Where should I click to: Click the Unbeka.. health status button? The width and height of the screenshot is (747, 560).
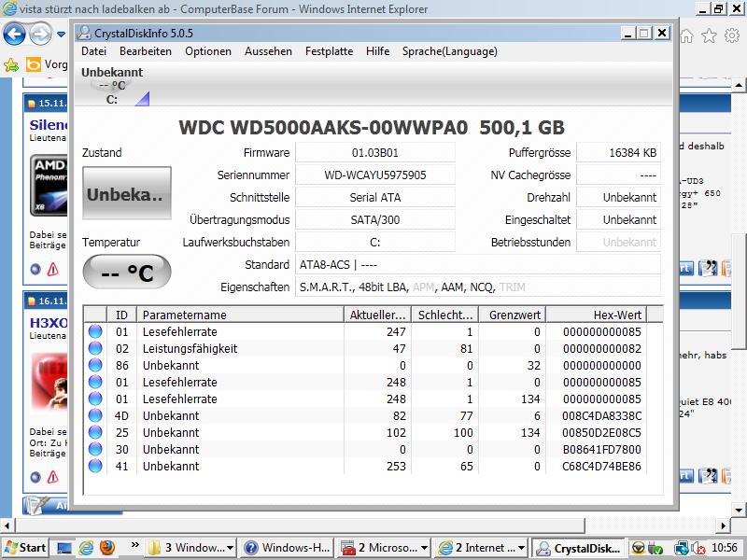pos(127,193)
